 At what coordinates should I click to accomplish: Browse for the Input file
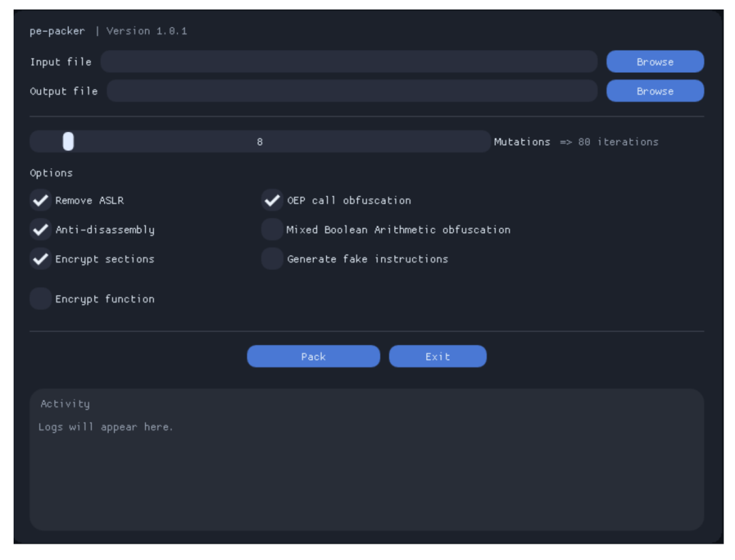(655, 62)
